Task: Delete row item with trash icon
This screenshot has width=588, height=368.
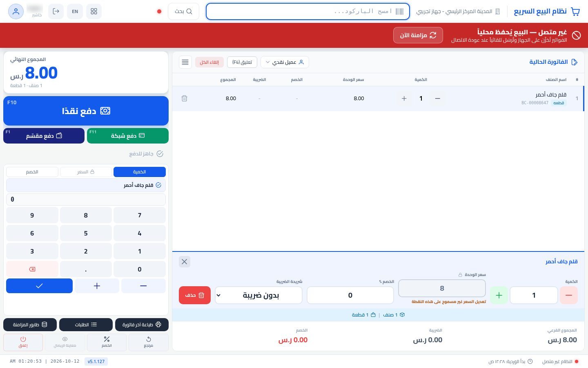Action: [185, 99]
